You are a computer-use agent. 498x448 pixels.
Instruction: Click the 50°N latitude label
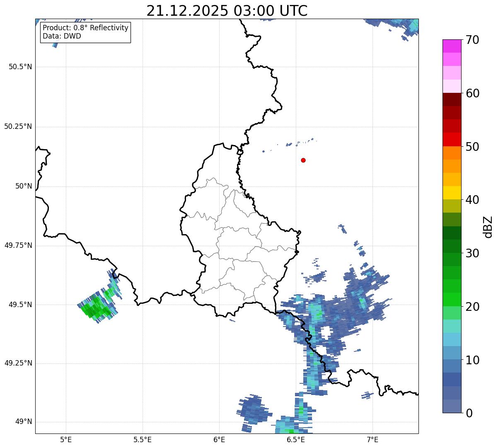[x=24, y=186]
